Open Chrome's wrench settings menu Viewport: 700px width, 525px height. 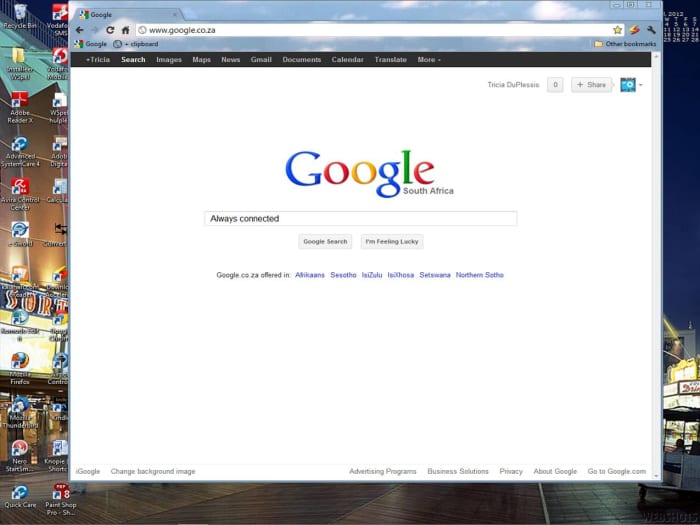651,30
